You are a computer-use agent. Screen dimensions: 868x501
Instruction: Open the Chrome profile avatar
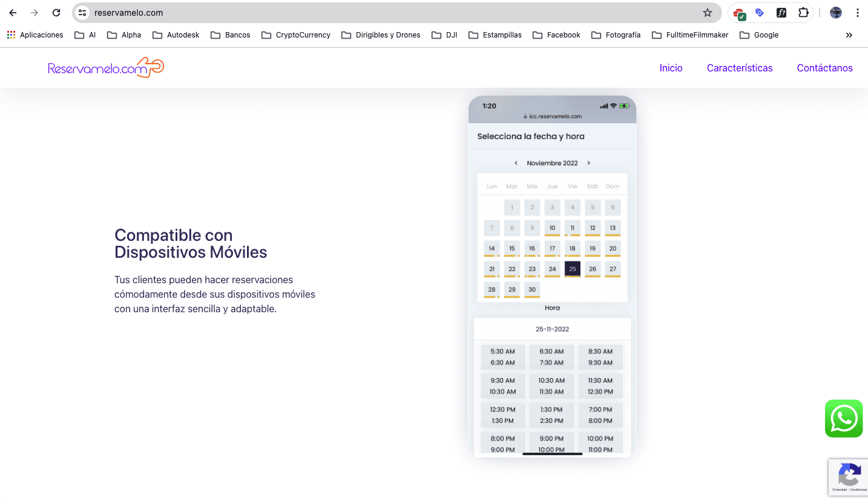coord(836,13)
